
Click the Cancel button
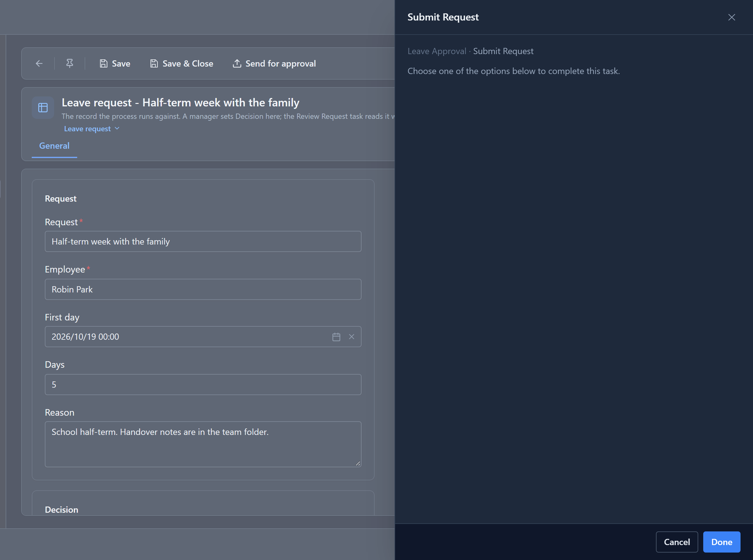677,542
